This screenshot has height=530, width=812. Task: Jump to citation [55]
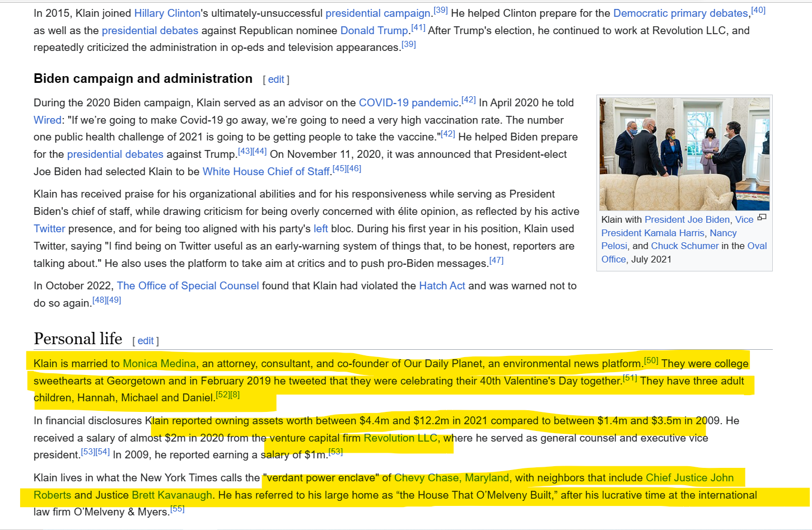pos(178,509)
